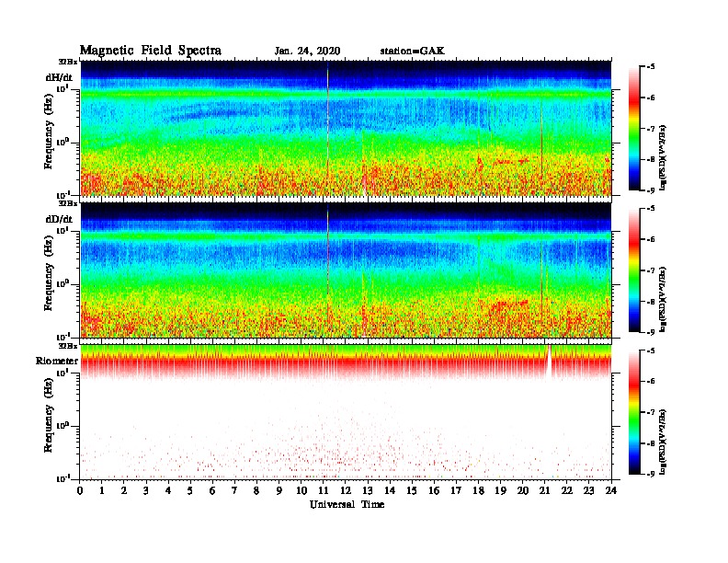Click hour tick label "19" on the time axis
The image size is (728, 563).
click(500, 490)
